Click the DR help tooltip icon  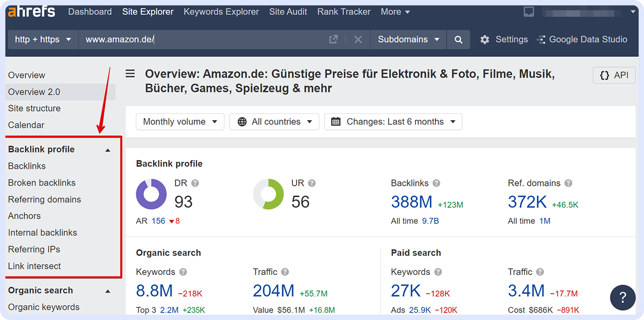click(x=195, y=183)
